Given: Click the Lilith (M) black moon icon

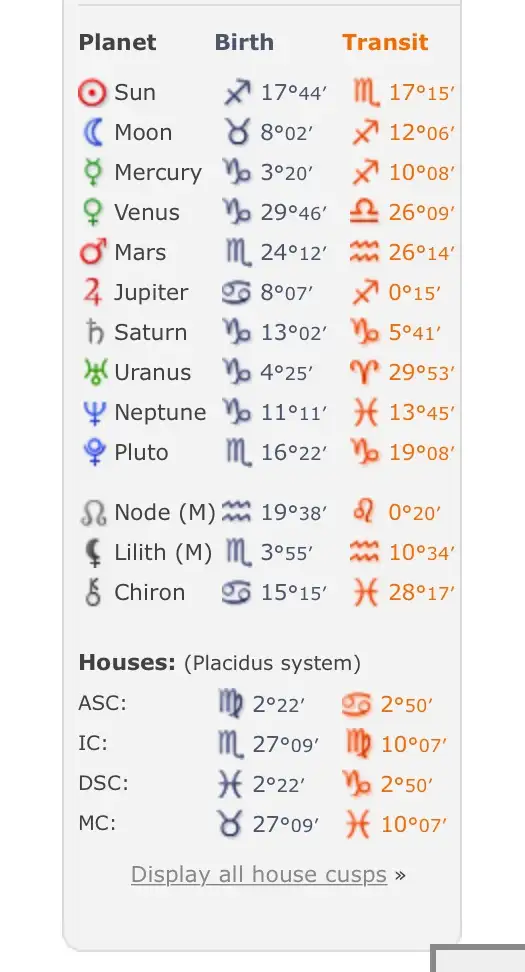Looking at the screenshot, I should pos(93,552).
